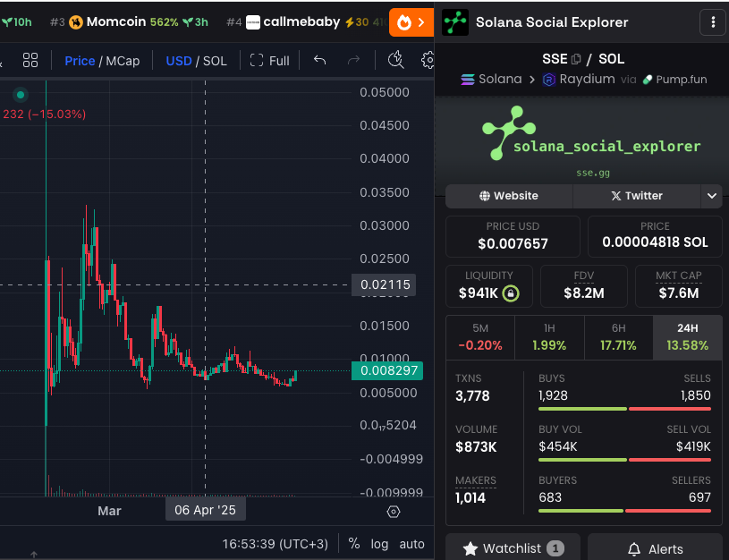Click the Solana chain icon

[x=469, y=80]
